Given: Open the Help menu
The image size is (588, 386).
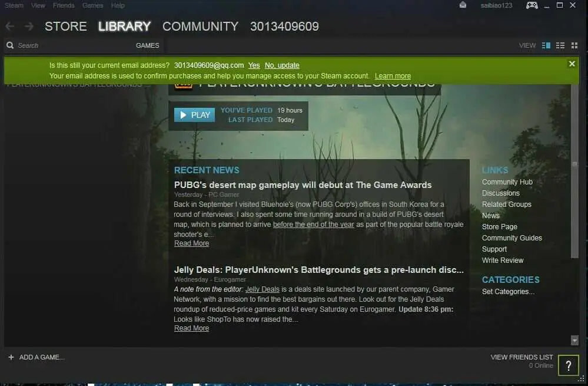Looking at the screenshot, I should pos(118,5).
